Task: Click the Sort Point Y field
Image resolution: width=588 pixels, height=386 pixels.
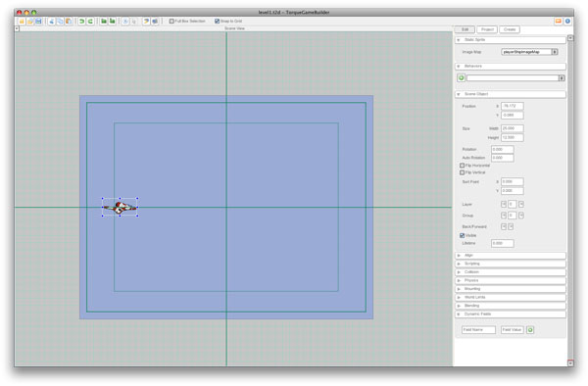Action: 513,191
